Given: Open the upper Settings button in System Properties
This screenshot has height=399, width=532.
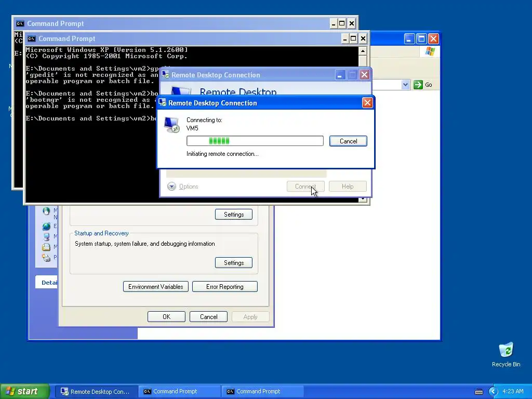Looking at the screenshot, I should tap(234, 215).
